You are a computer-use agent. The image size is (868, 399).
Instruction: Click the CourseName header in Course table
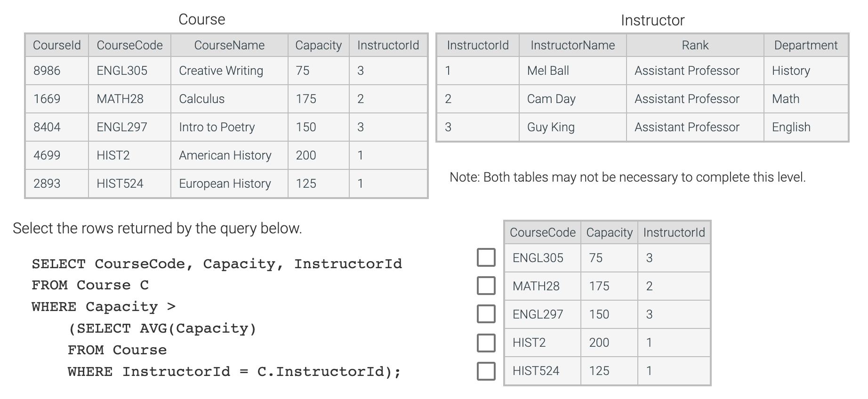pos(229,45)
